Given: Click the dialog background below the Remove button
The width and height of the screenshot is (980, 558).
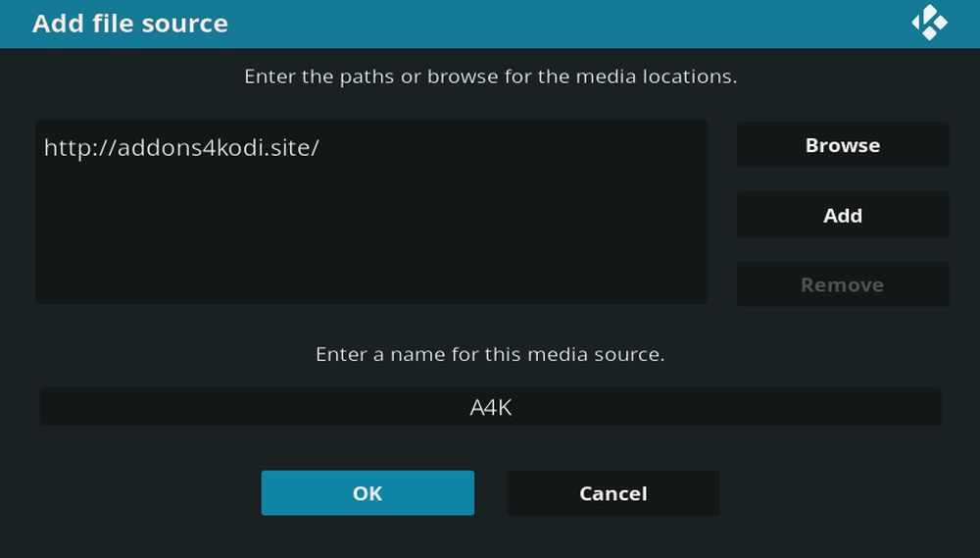Looking at the screenshot, I should click(843, 326).
